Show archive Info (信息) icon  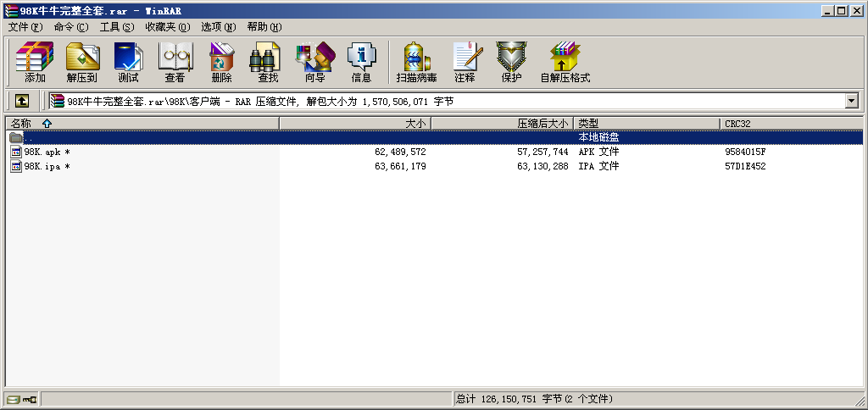click(x=361, y=63)
